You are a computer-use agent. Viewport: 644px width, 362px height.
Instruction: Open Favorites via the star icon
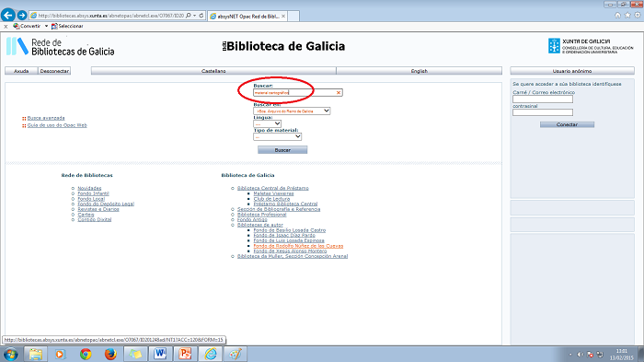click(627, 16)
